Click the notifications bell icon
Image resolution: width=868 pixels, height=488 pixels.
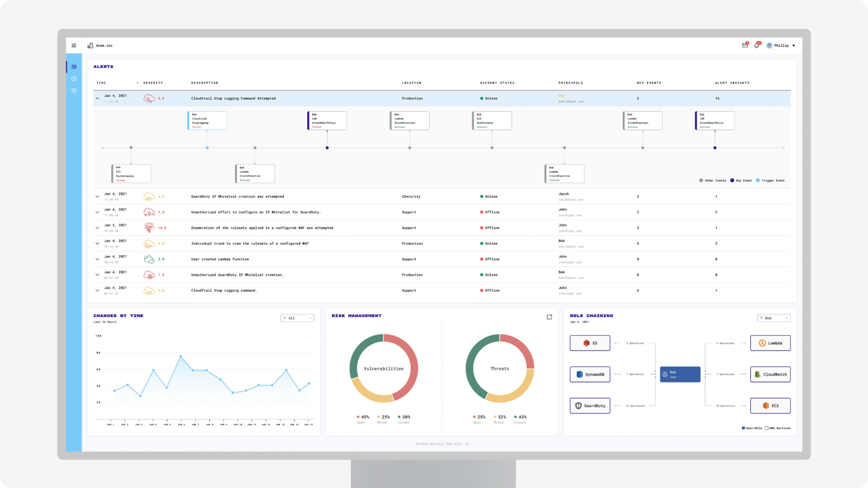757,46
